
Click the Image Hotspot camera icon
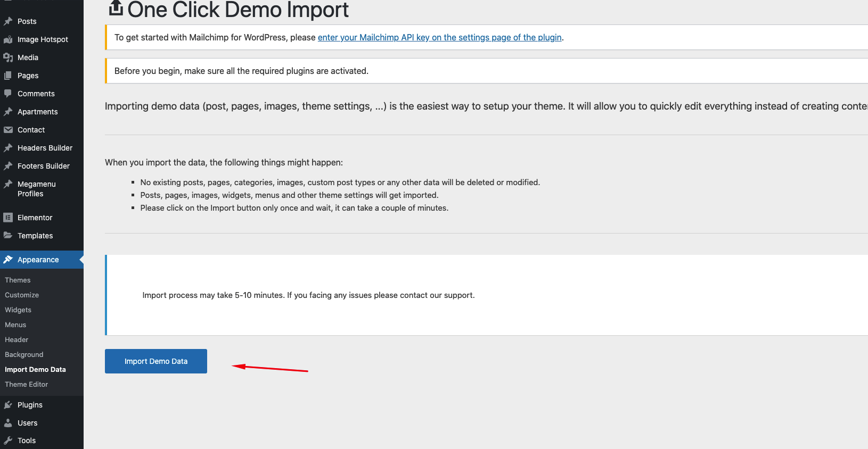(8, 39)
